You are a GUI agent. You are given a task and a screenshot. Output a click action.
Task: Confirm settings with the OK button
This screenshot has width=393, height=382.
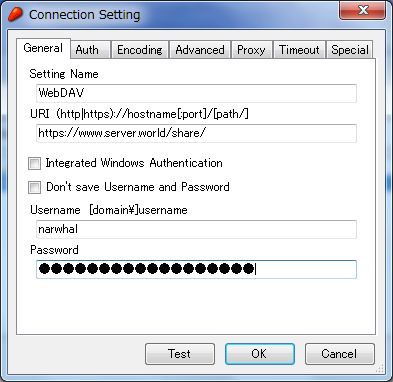pyautogui.click(x=260, y=354)
